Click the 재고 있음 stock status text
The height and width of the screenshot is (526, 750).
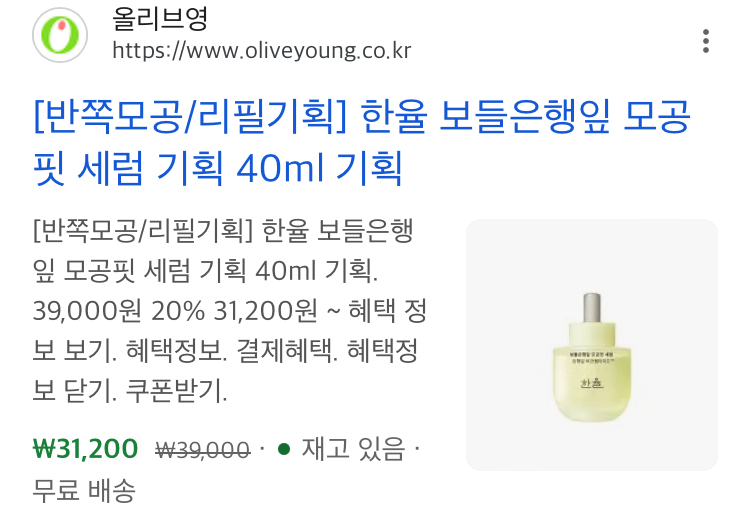point(353,449)
